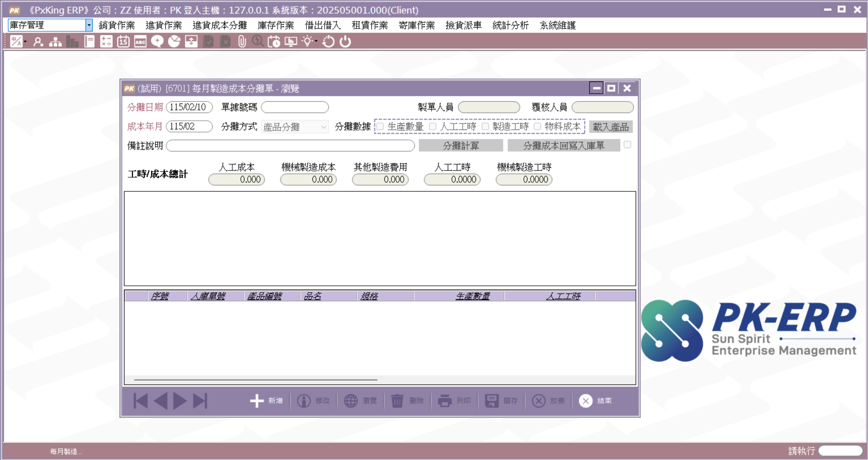This screenshot has width=868, height=460.
Task: Expand the 庫存管理 module dropdown
Action: click(89, 25)
